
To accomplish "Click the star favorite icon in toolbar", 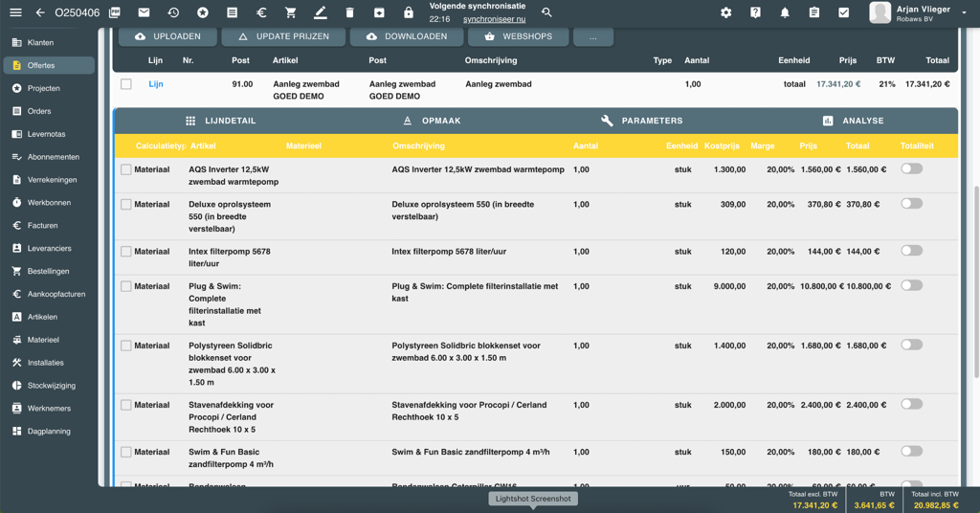I will [x=203, y=12].
